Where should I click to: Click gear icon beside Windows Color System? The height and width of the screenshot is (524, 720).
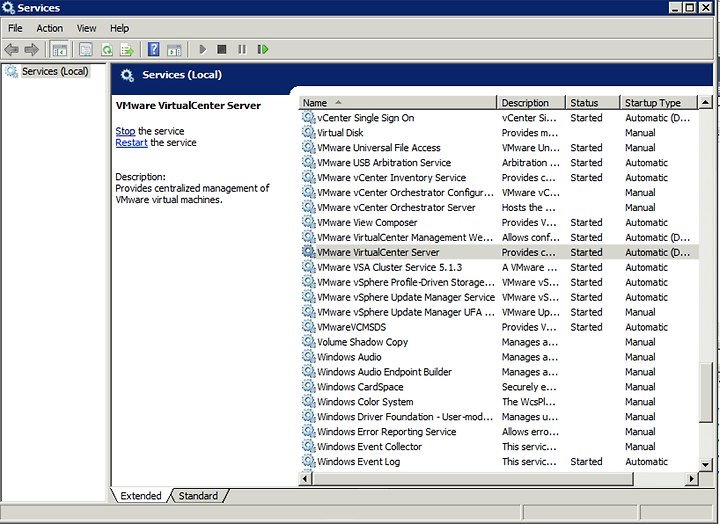[309, 402]
